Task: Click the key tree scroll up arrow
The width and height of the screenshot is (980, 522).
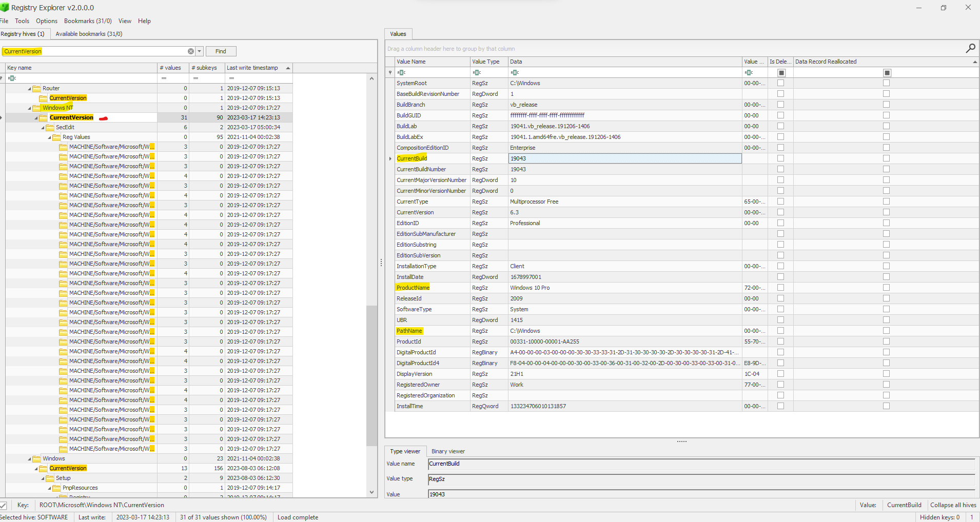Action: click(371, 78)
